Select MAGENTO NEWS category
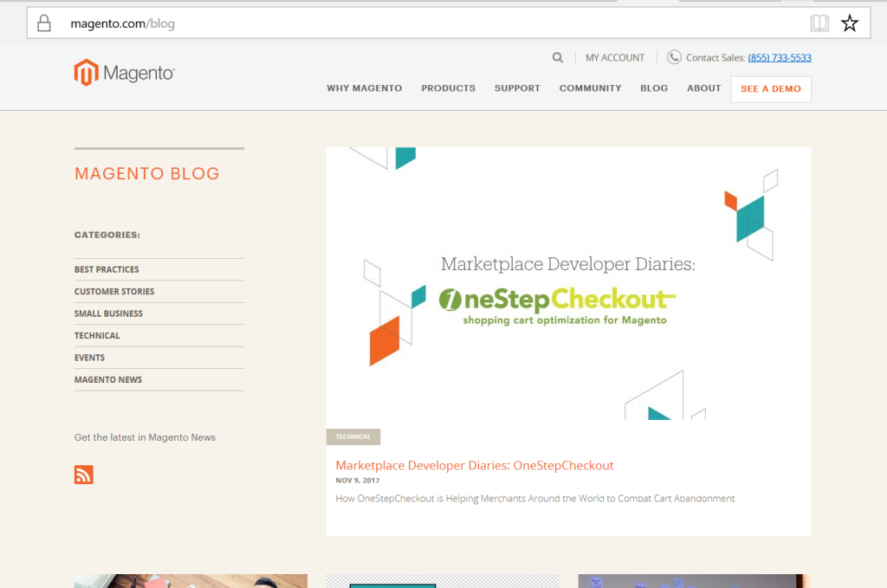887x588 pixels. (x=108, y=380)
